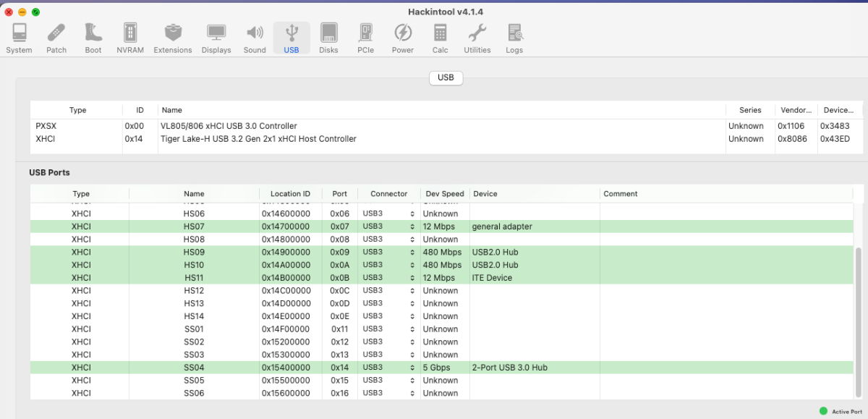The height and width of the screenshot is (419, 868).
Task: Open the Power section
Action: 403,38
